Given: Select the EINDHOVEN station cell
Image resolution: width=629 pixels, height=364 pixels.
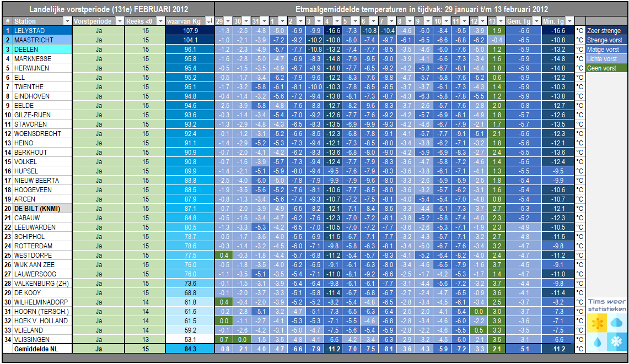Looking at the screenshot, I should pyautogui.click(x=42, y=96).
